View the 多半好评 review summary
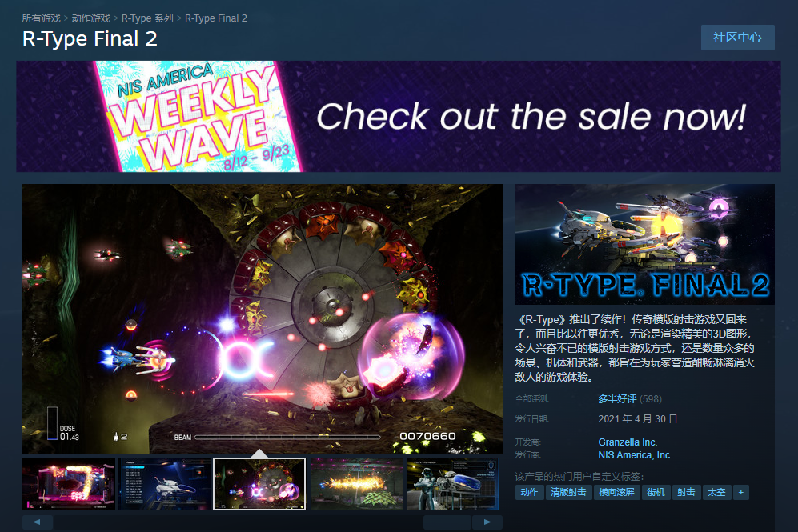The width and height of the screenshot is (798, 532). 617,398
